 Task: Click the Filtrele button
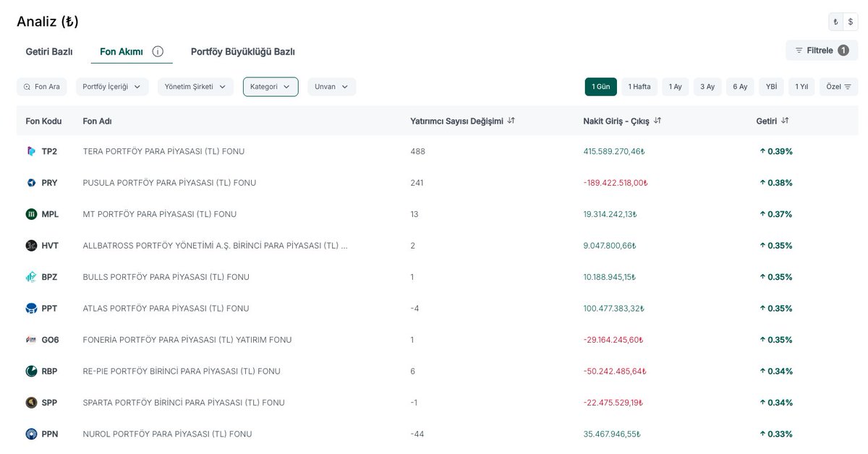click(822, 51)
